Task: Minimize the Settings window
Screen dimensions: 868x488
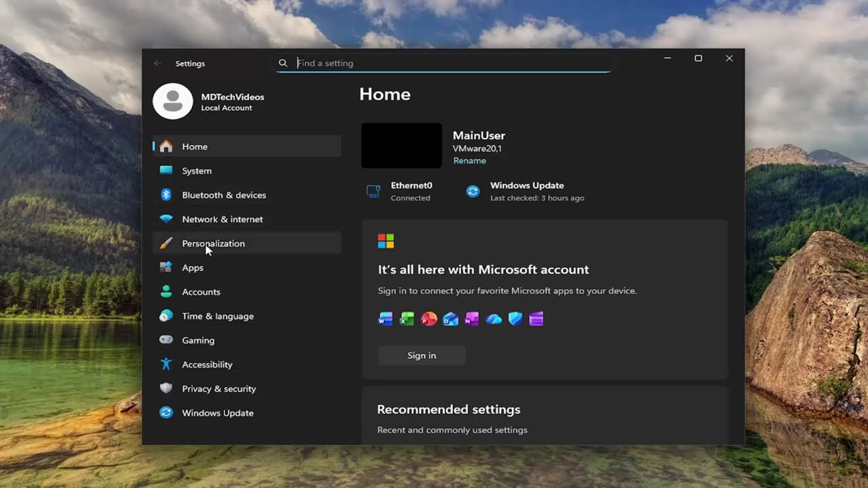Action: coord(667,58)
